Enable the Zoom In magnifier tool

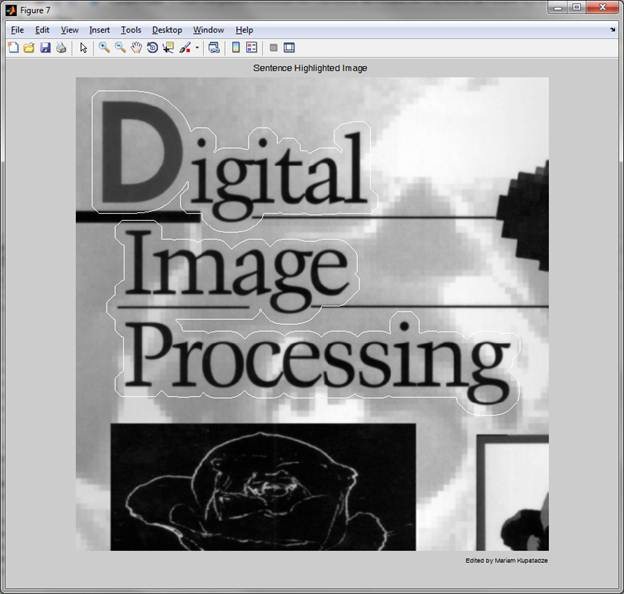[104, 47]
